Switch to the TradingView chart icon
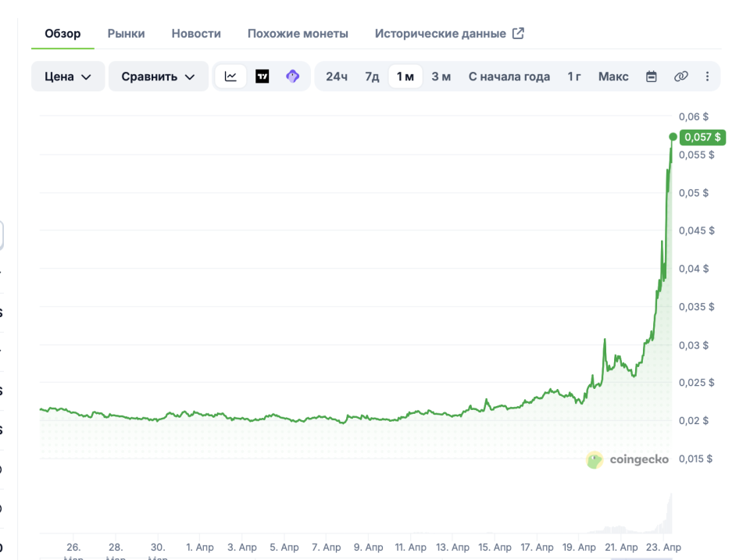The image size is (750, 560). [x=262, y=77]
